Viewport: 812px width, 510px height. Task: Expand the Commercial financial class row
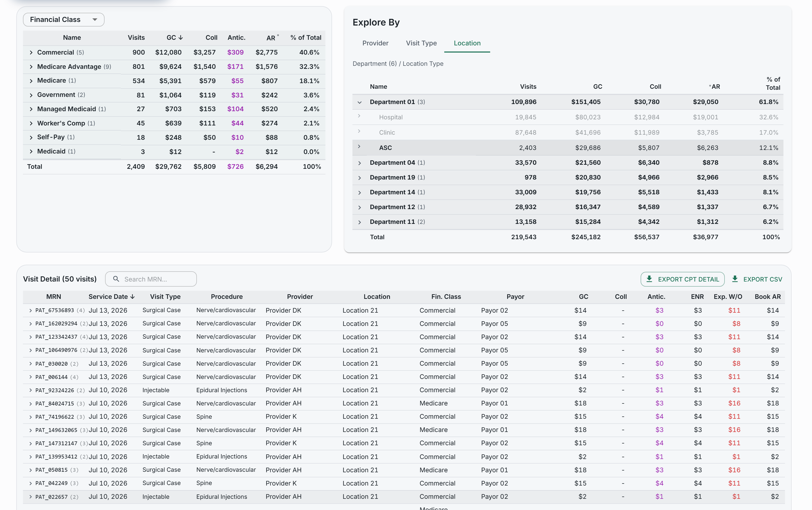[x=31, y=53]
